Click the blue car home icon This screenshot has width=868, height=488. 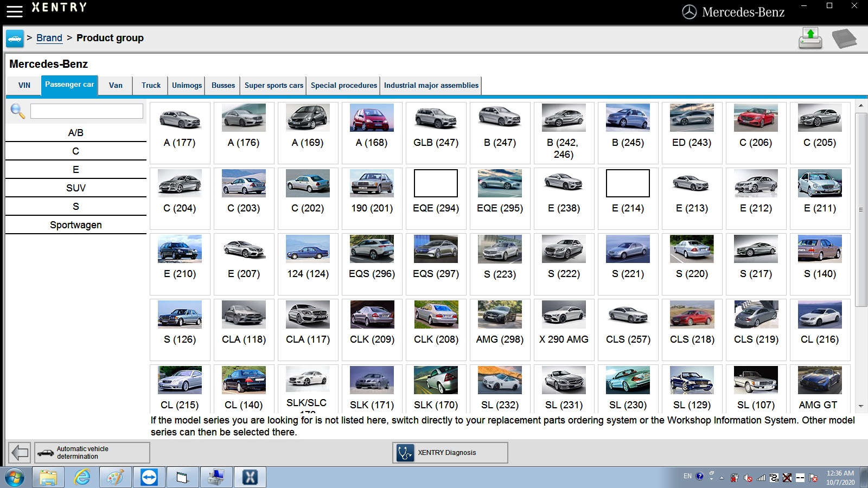coord(15,38)
